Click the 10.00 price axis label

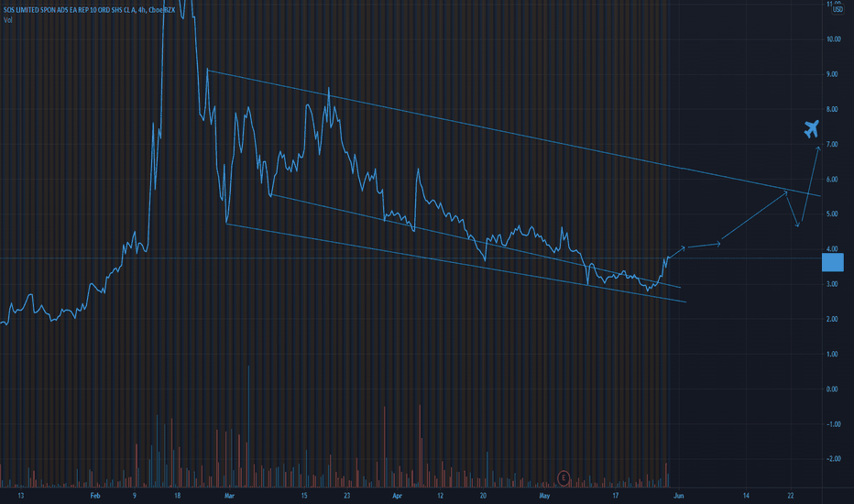coord(833,39)
